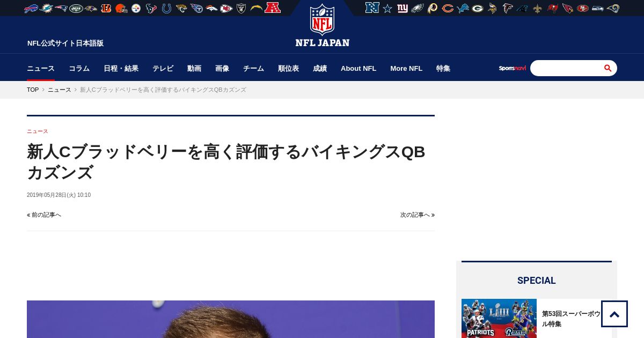This screenshot has height=338, width=644.
Task: Click the article's main photo
Action: click(231, 319)
